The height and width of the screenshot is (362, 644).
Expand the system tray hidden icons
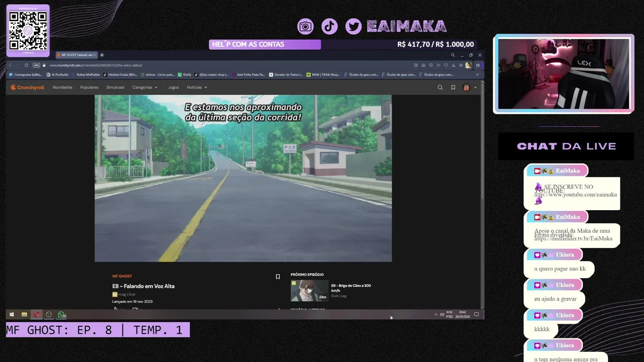(436, 314)
